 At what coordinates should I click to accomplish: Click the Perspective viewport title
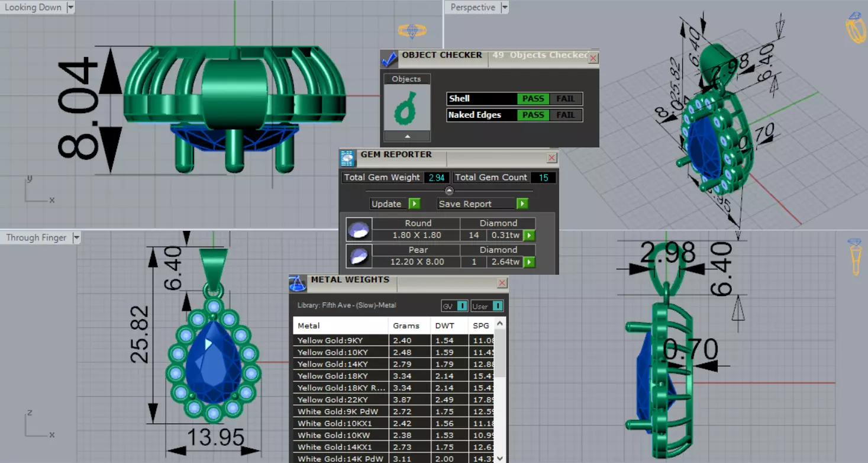pos(473,8)
